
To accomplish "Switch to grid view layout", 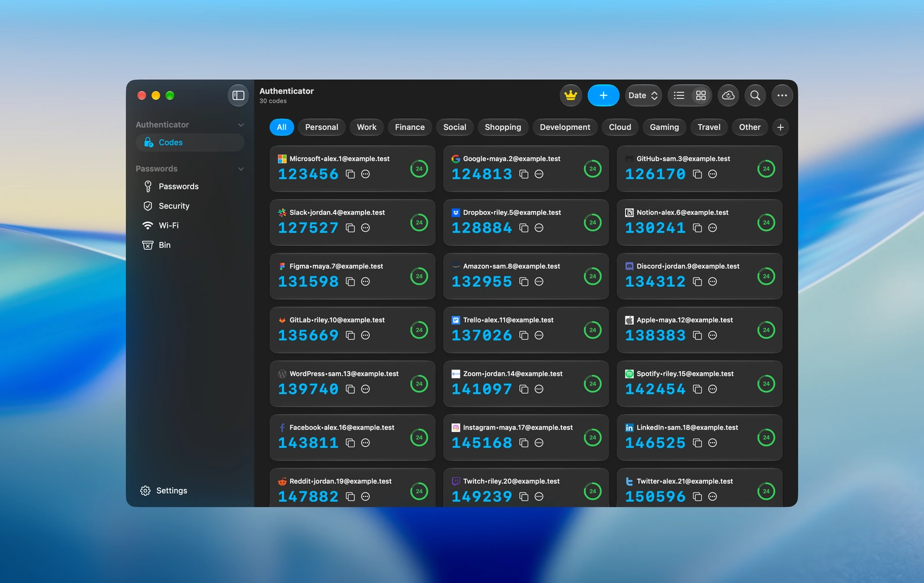I will point(701,95).
